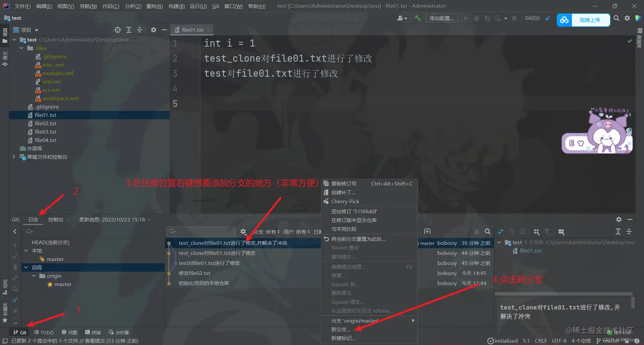Open the 问题 tool window tab
The width and height of the screenshot is (644, 345).
pyautogui.click(x=69, y=332)
